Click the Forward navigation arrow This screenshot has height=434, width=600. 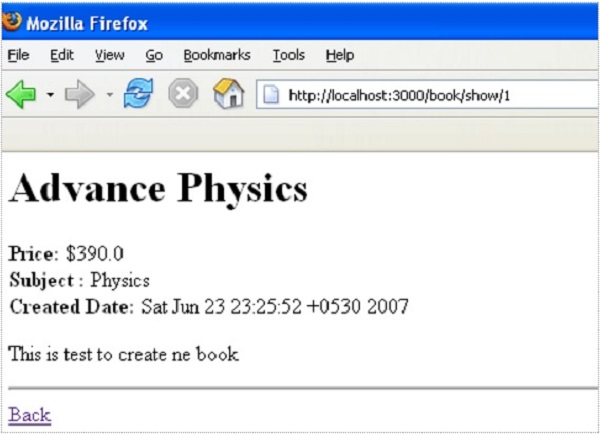(79, 96)
